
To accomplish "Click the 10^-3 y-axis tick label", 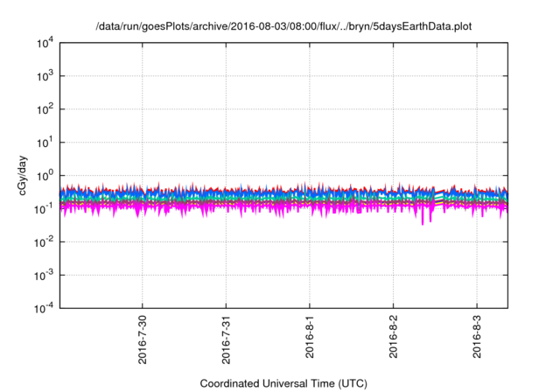I will pos(44,276).
